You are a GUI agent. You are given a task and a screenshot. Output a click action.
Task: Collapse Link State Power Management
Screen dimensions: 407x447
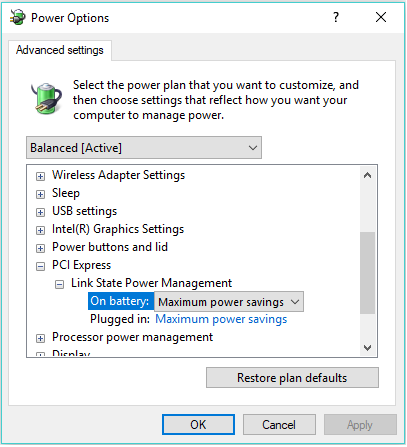(x=59, y=284)
